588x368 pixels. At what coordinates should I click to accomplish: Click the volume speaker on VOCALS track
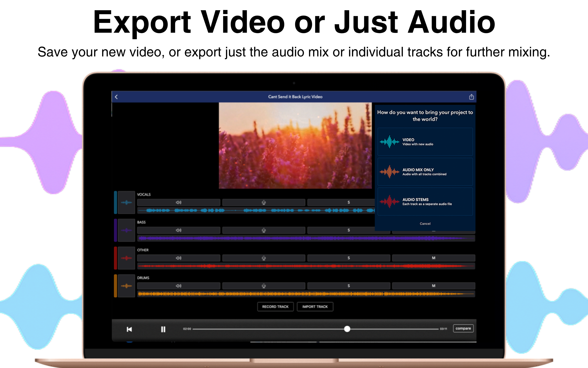click(179, 202)
